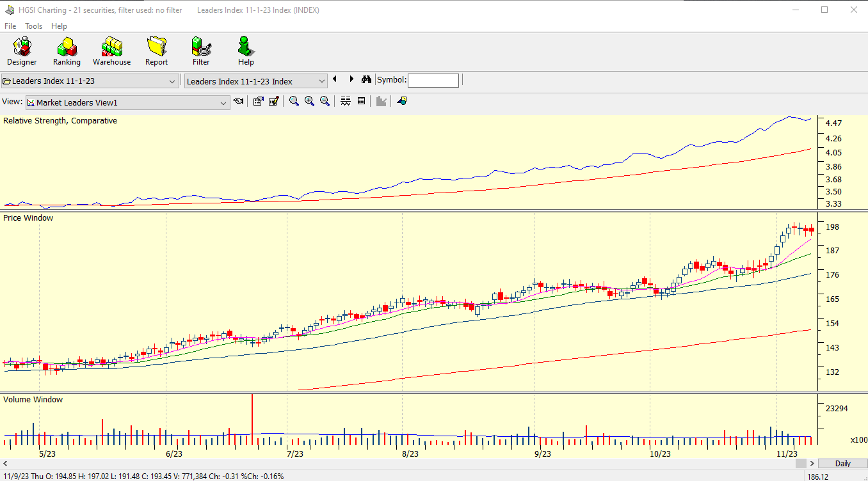Image resolution: width=868 pixels, height=481 pixels.
Task: Expand the Leaders Index 11-1-23 Index dropdown
Action: [322, 81]
